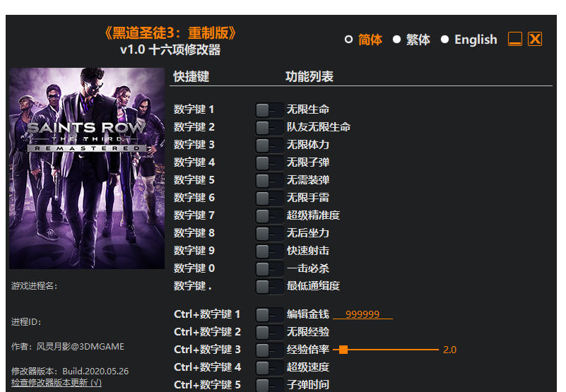This screenshot has height=392, width=566.
Task: Turn on 编辑金钱 toggle
Action: click(269, 315)
